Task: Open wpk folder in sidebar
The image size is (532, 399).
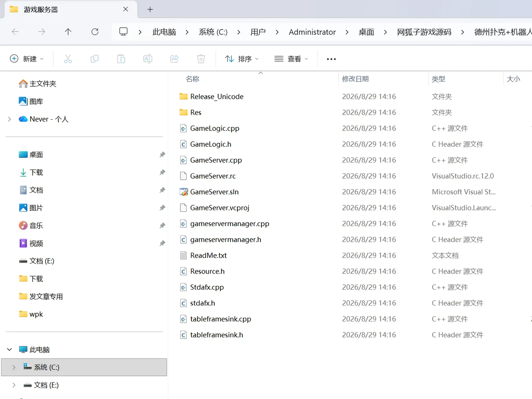Action: tap(31, 314)
